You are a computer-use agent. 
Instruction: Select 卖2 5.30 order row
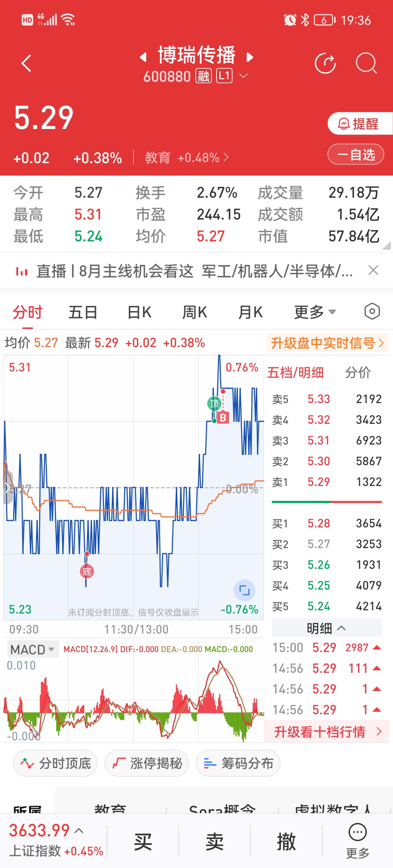327,461
